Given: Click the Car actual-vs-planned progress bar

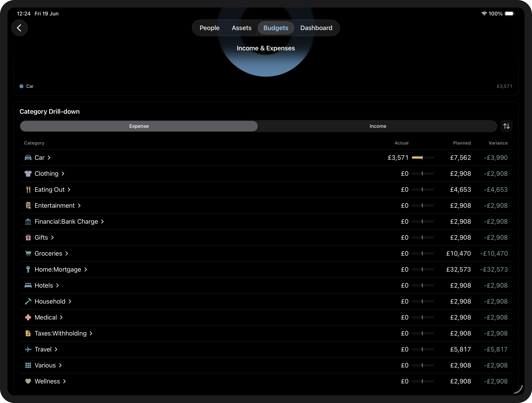Looking at the screenshot, I should tap(423, 158).
